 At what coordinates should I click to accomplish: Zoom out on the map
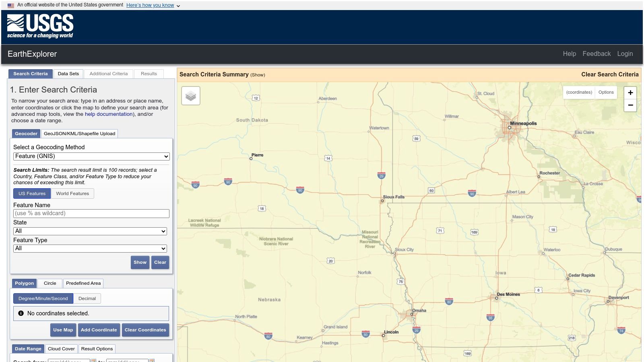(x=630, y=105)
